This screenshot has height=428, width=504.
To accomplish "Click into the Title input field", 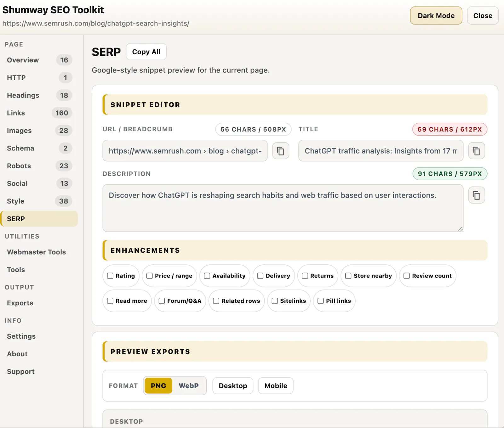I will tap(381, 151).
